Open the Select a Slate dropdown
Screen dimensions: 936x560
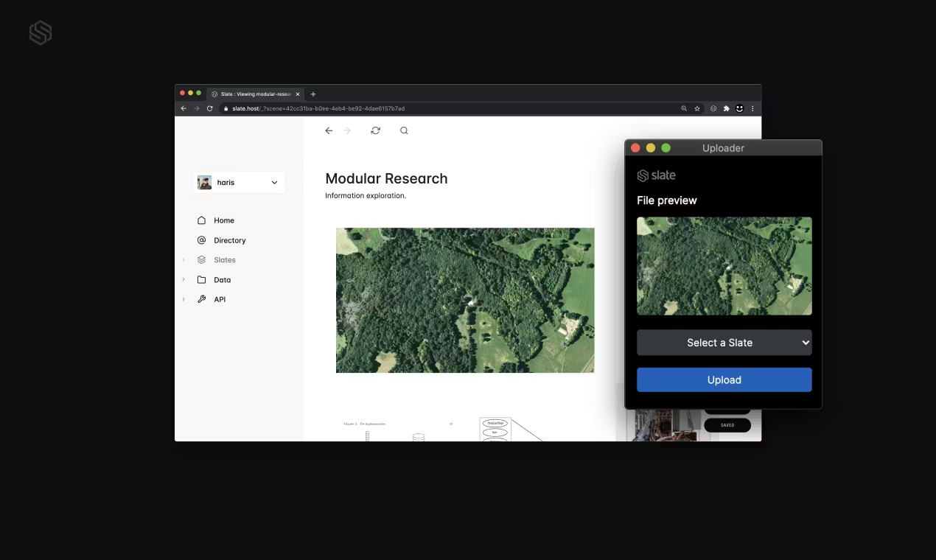point(724,343)
